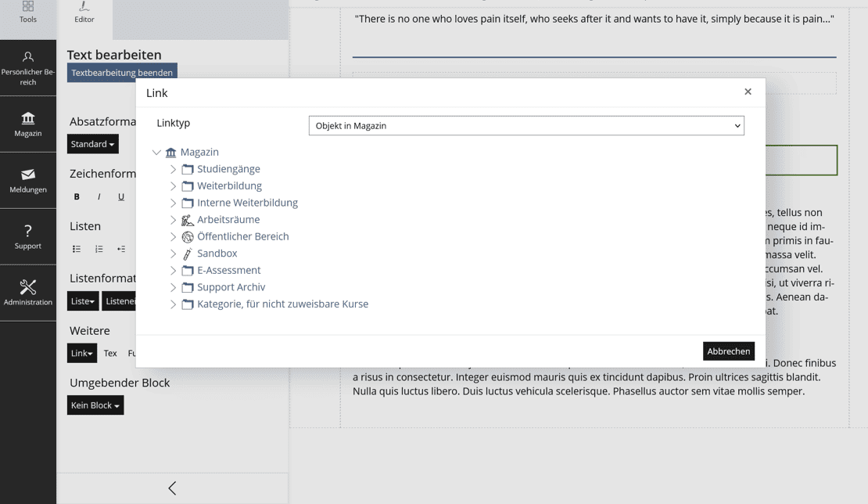Open the Standard paragraph format dropdown
The image size is (868, 504).
(93, 144)
